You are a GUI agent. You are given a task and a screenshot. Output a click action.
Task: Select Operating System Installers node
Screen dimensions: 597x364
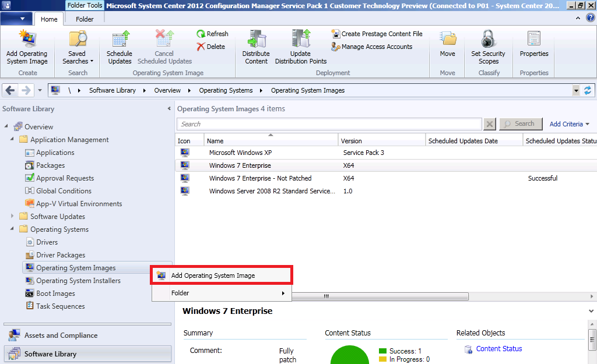pyautogui.click(x=78, y=281)
